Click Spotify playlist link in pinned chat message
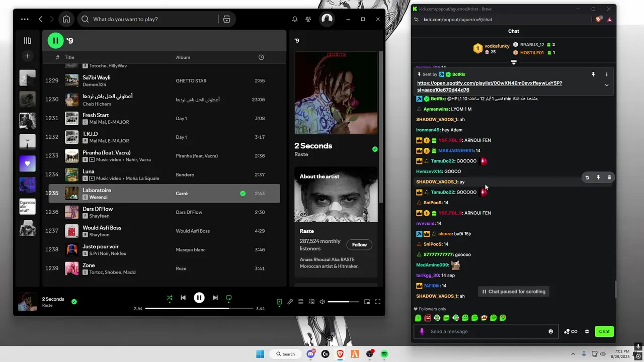The width and height of the screenshot is (644, 362). click(490, 86)
